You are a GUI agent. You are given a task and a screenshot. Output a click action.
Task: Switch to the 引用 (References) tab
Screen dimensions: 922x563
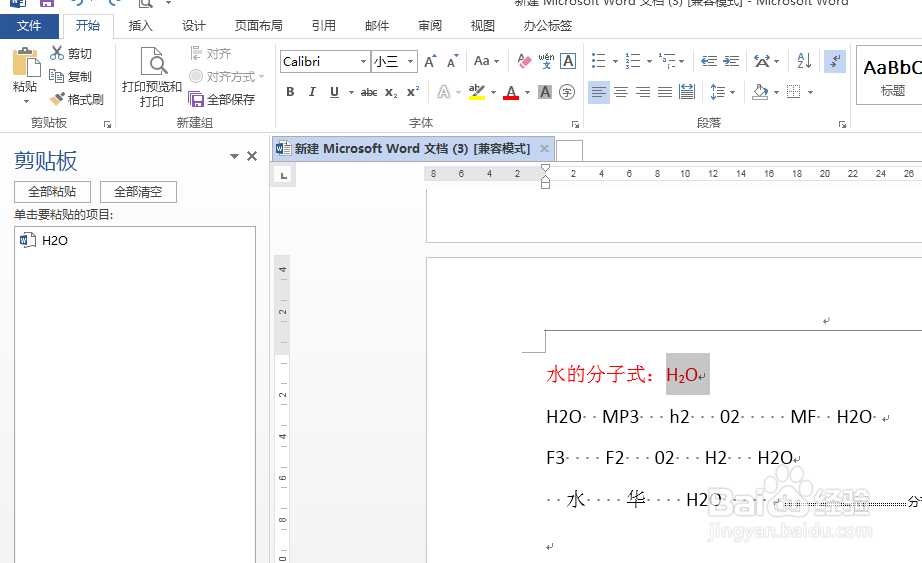[x=323, y=26]
